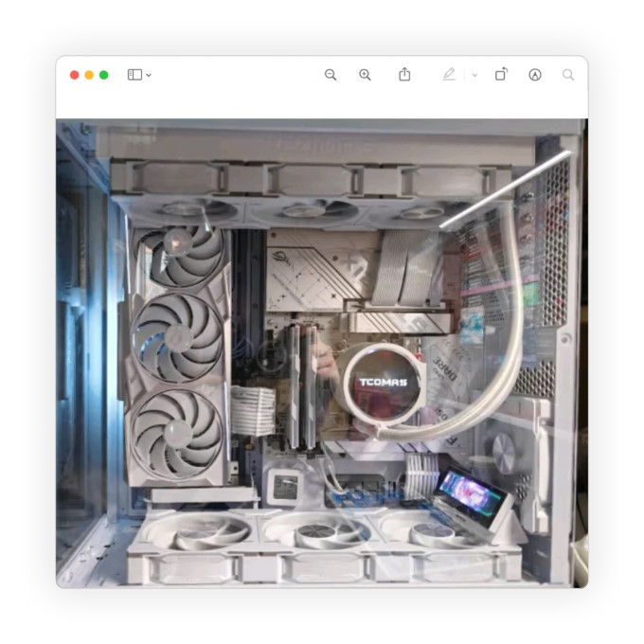The height and width of the screenshot is (644, 644).
Task: Open the search field magnifier
Action: 568,75
